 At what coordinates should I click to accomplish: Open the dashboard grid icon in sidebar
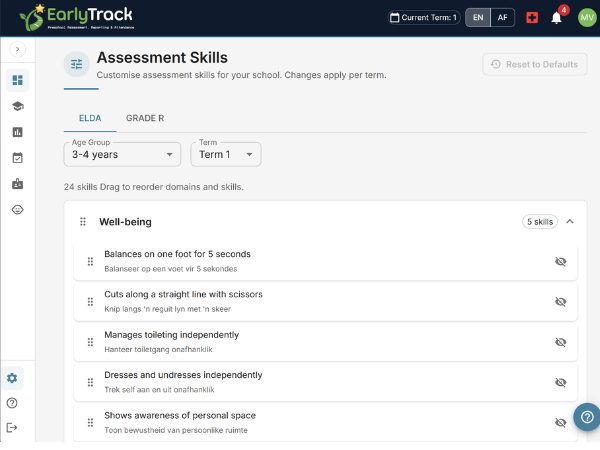coord(18,80)
